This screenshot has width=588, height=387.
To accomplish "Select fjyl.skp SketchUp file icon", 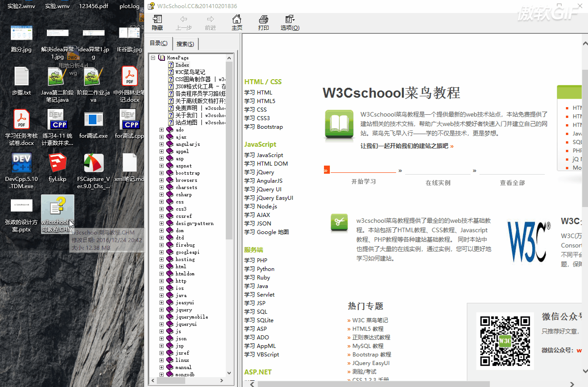I will click(x=58, y=167).
